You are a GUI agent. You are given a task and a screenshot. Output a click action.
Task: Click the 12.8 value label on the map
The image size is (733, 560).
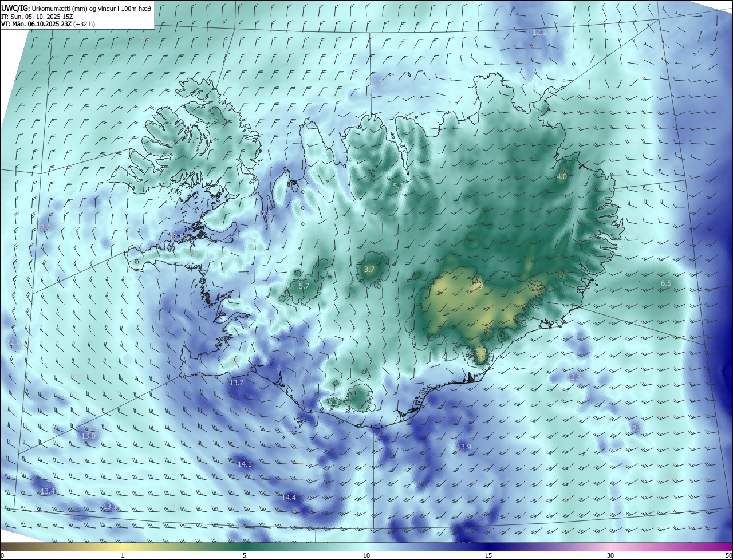(x=178, y=236)
